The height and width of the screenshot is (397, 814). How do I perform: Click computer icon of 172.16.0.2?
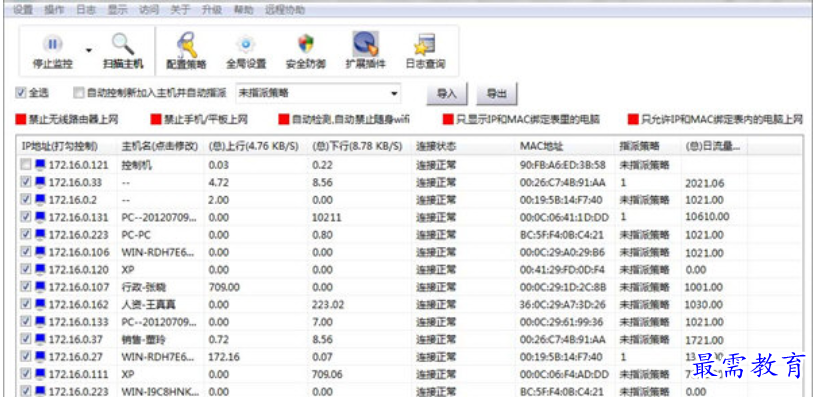click(40, 200)
